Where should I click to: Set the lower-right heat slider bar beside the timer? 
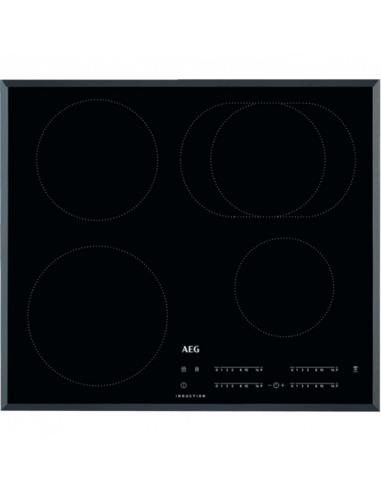[314, 385]
